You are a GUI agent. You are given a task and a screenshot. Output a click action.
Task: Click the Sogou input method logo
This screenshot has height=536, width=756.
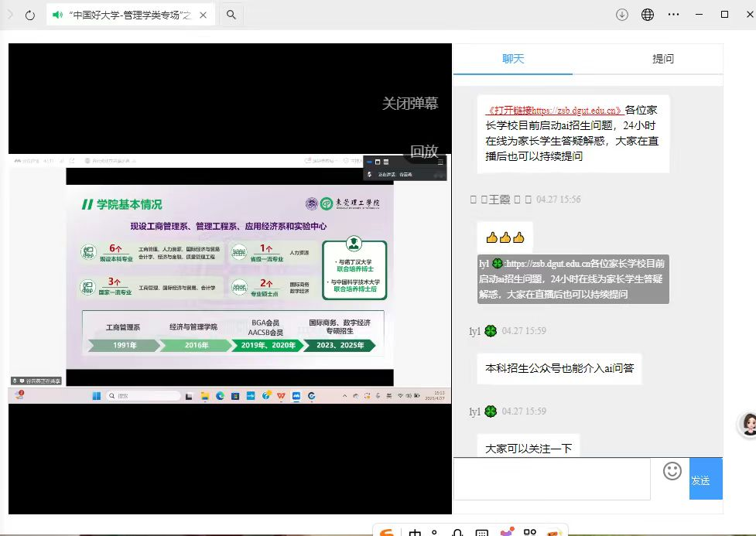388,532
